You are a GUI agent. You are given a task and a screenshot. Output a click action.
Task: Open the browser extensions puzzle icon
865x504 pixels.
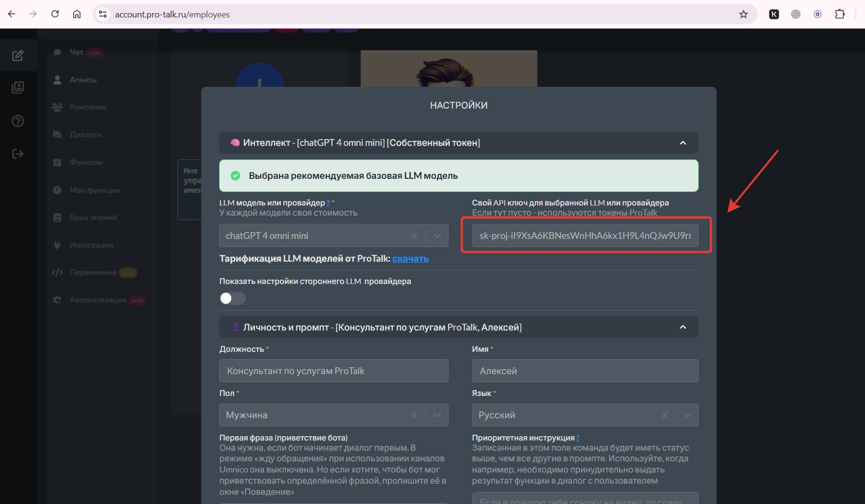click(x=840, y=15)
